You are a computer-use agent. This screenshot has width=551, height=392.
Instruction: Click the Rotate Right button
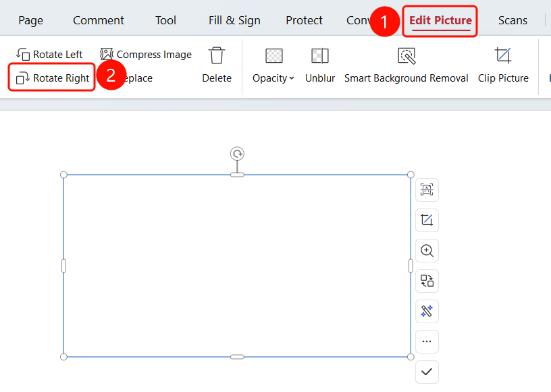point(52,78)
